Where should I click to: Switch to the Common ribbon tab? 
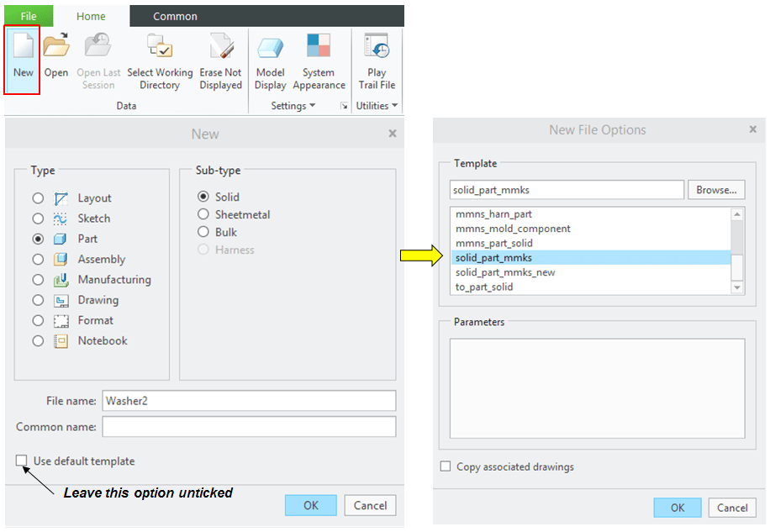point(175,16)
